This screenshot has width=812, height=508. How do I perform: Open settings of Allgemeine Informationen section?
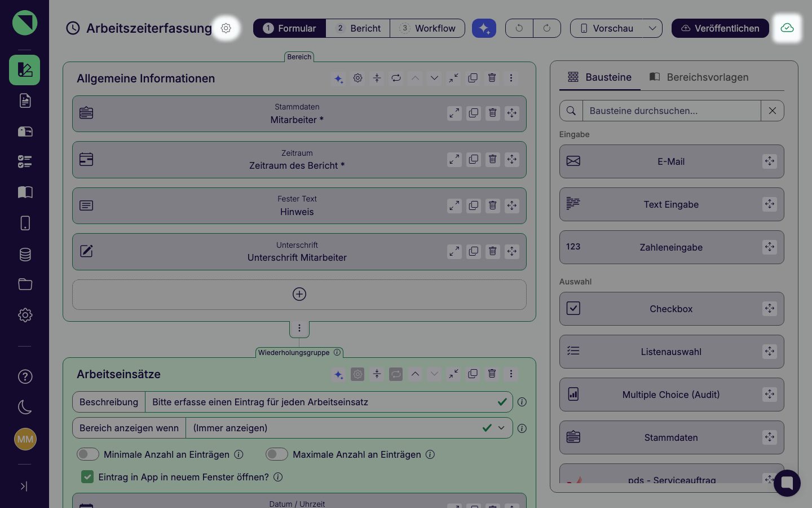point(358,78)
